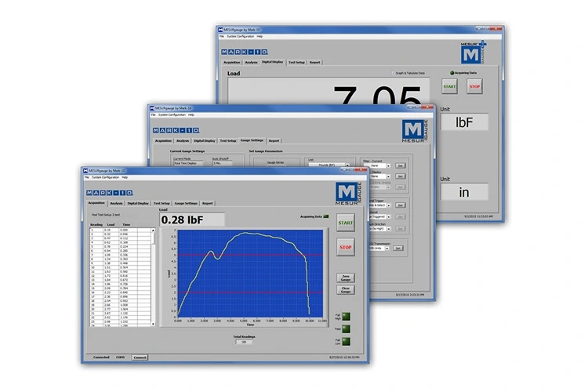Open the File menu in the front window

pos(86,177)
